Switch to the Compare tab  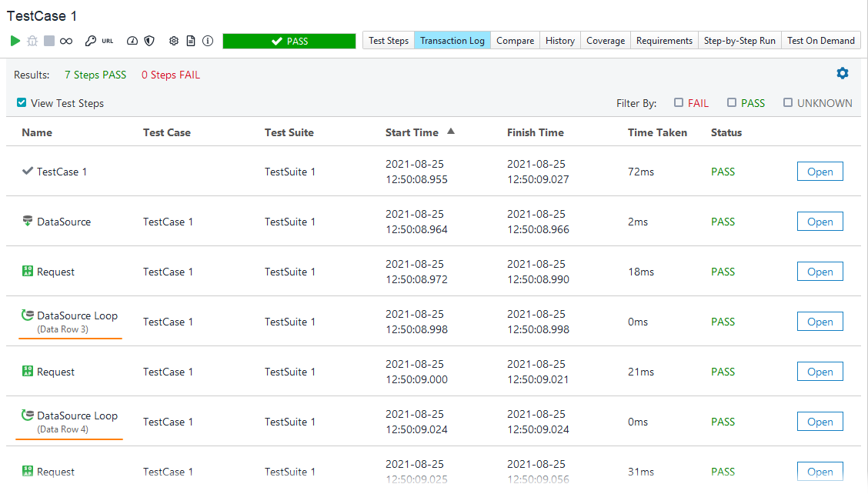point(515,40)
